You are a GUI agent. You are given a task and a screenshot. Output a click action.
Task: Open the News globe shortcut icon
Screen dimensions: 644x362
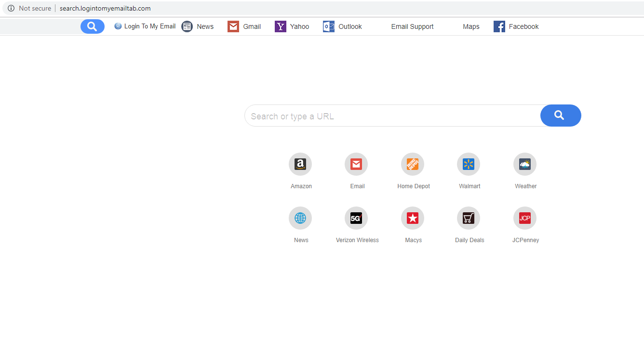(x=300, y=218)
